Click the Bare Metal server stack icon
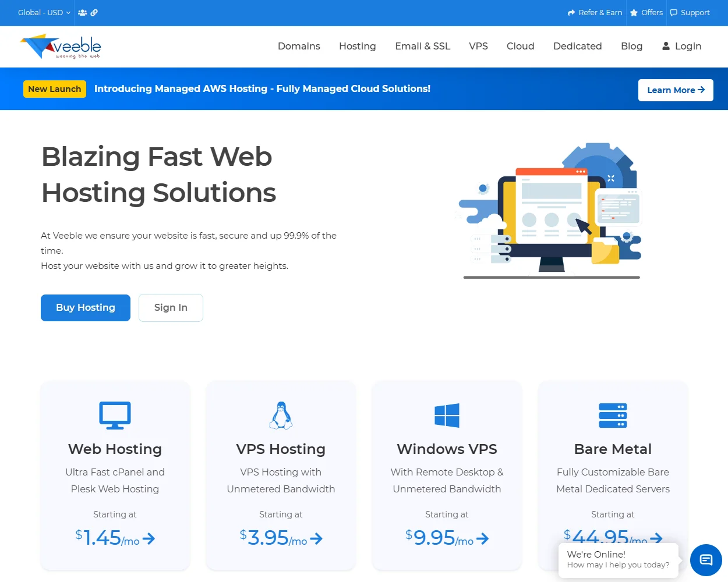Image resolution: width=728 pixels, height=582 pixels. pyautogui.click(x=613, y=415)
